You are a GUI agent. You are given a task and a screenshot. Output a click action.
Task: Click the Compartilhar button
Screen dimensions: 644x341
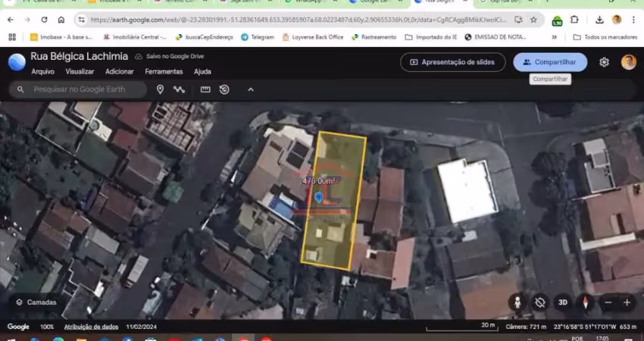[549, 62]
